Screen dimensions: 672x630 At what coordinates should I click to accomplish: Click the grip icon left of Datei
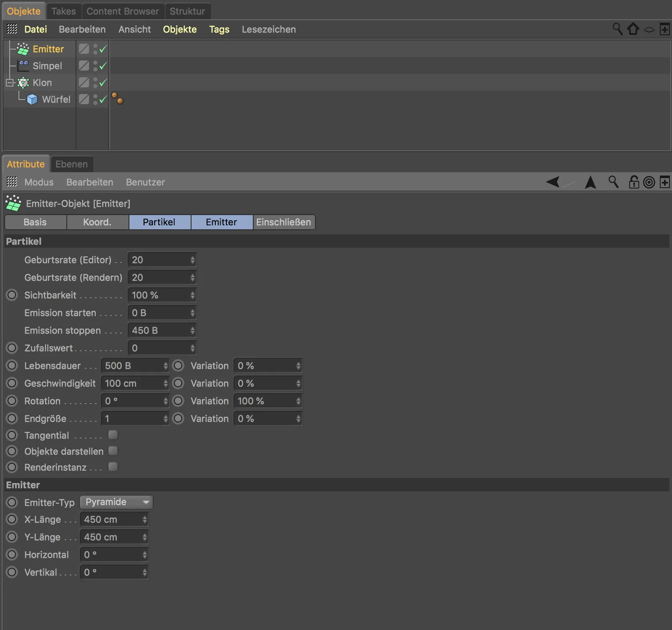(x=12, y=29)
